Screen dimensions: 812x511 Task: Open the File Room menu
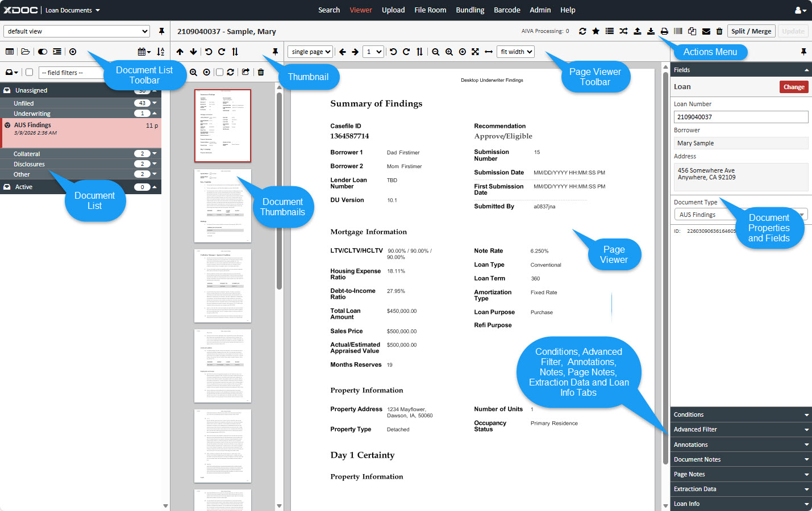(x=430, y=10)
